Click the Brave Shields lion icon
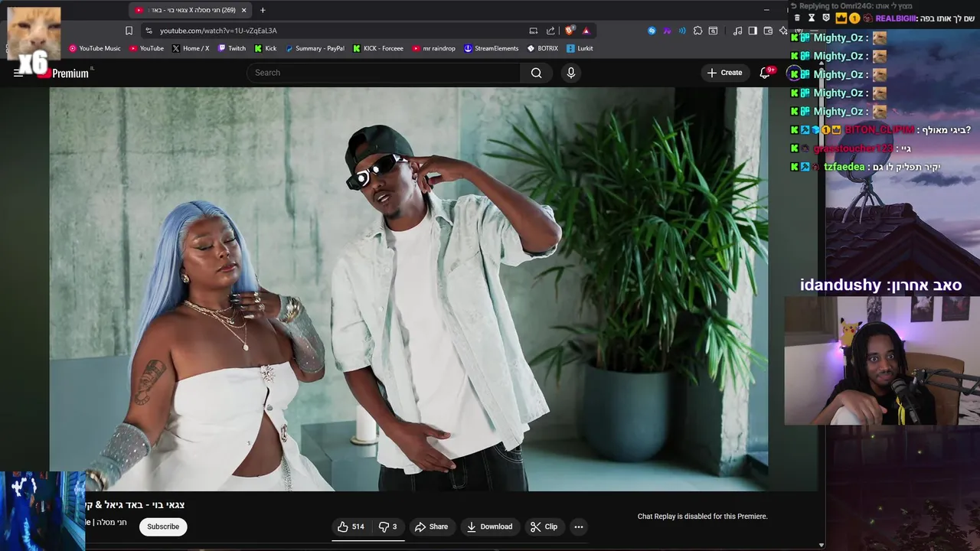Image resolution: width=980 pixels, height=551 pixels. pos(569,31)
